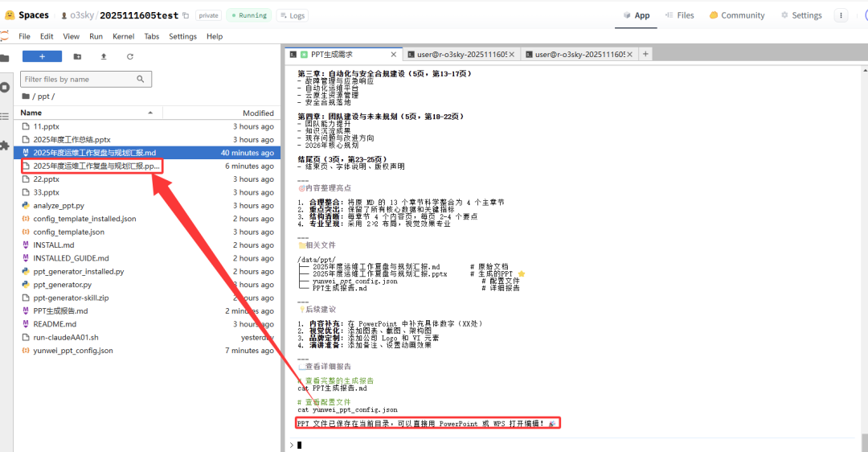Open the Run menu
Viewport: 868px width, 452px height.
pos(96,36)
